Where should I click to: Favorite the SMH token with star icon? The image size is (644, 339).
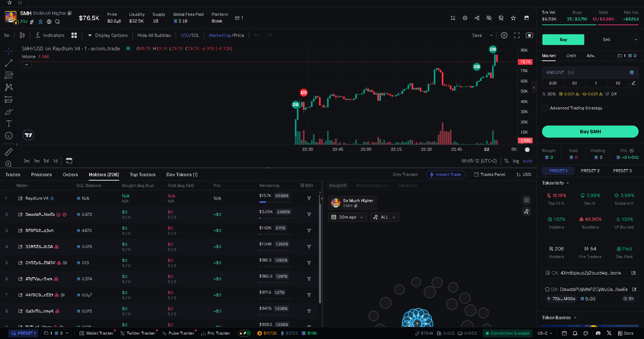click(x=513, y=18)
